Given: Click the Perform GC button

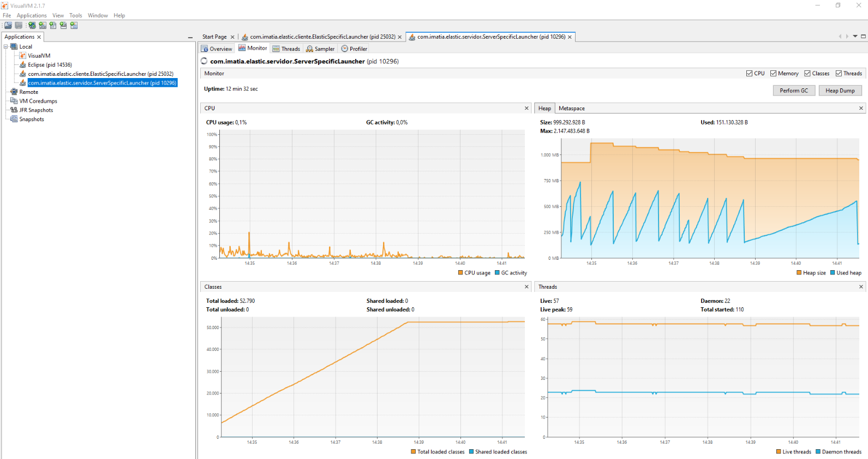Looking at the screenshot, I should tap(793, 91).
